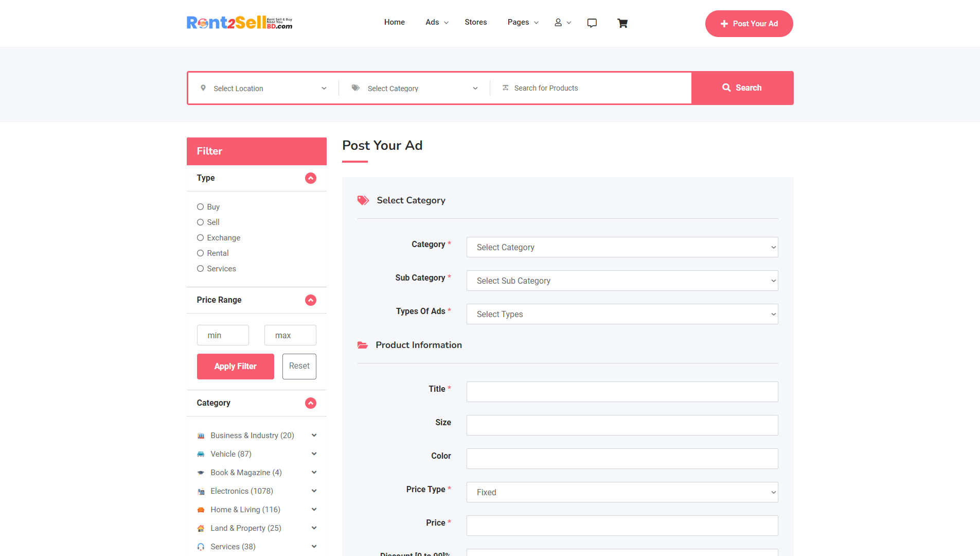Click the min price input field
The height and width of the screenshot is (556, 980).
(x=223, y=336)
